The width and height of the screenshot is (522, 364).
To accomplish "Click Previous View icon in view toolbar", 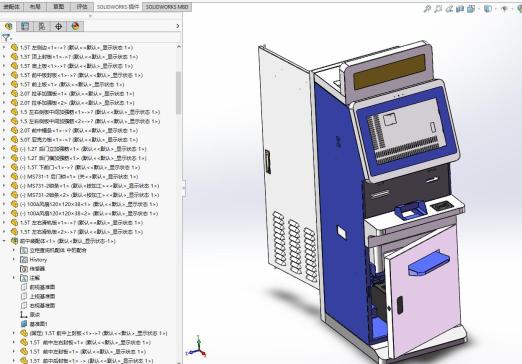I will (449, 9).
